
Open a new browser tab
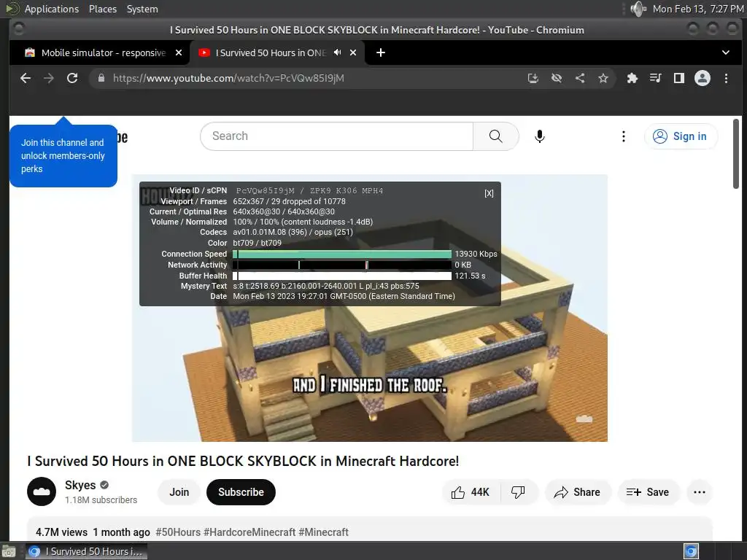[x=381, y=52]
